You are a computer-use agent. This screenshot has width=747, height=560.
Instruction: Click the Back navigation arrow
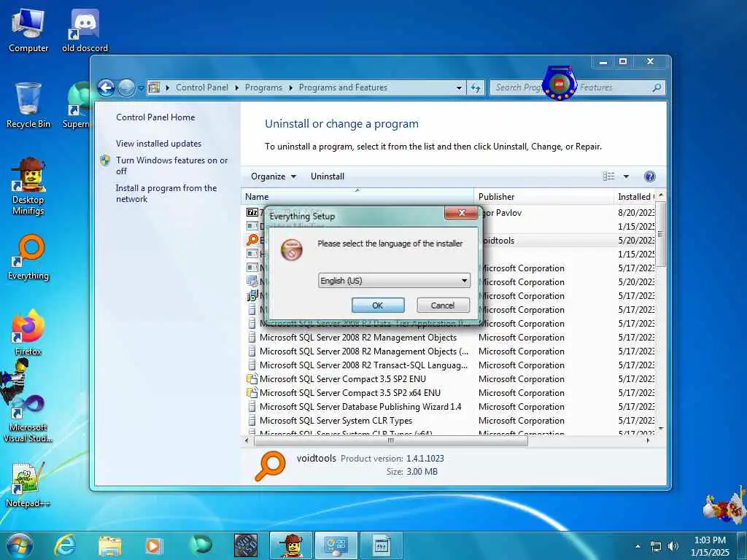click(107, 87)
